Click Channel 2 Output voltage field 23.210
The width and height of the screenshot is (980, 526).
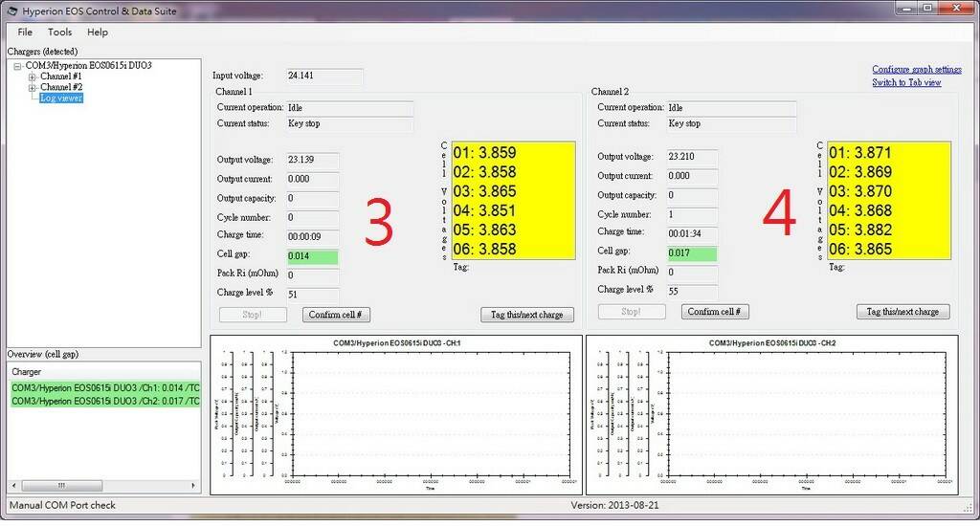pos(692,157)
